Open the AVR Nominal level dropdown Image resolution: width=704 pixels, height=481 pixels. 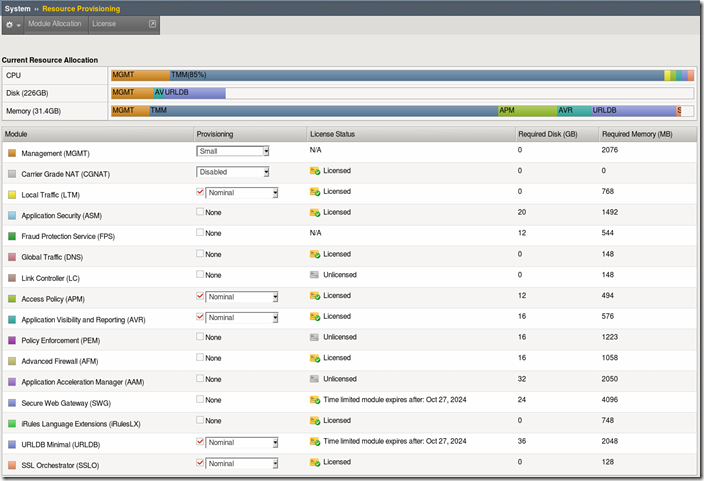242,318
